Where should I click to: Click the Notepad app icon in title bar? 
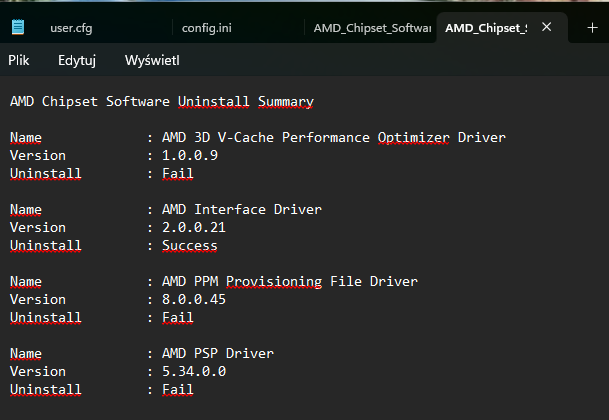click(x=20, y=28)
